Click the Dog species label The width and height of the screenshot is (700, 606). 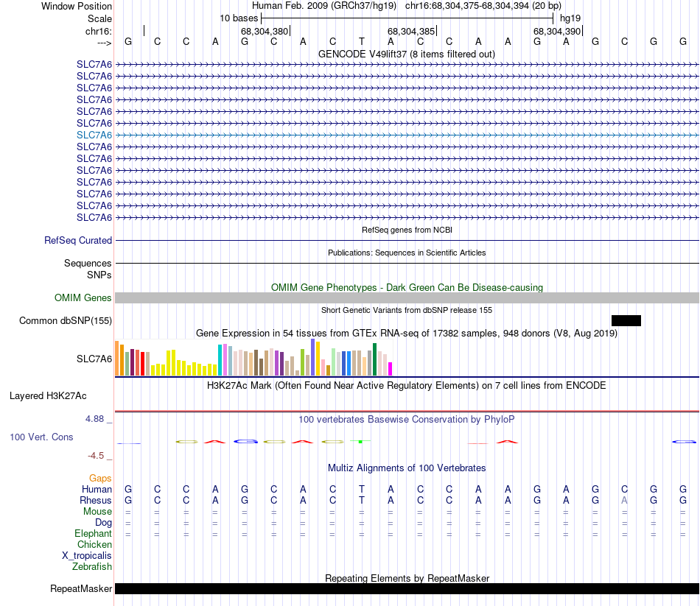pyautogui.click(x=103, y=523)
